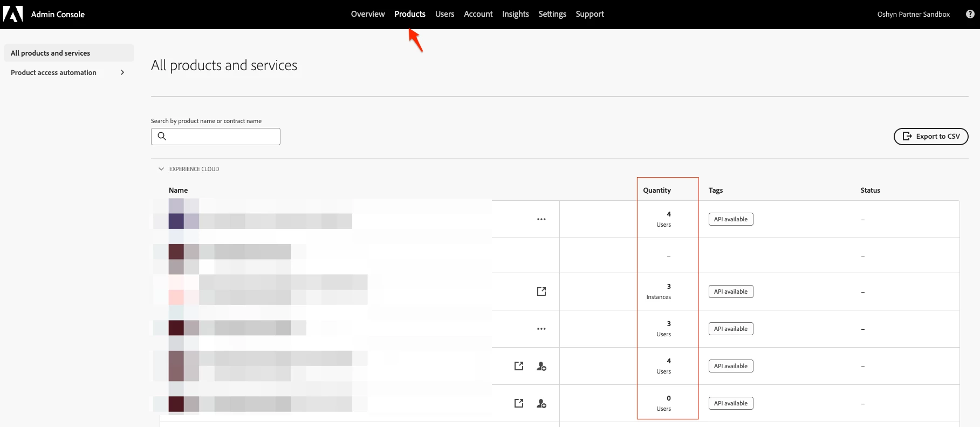
Task: Collapse the EXPERIENCE CLOUD section
Action: coord(161,169)
